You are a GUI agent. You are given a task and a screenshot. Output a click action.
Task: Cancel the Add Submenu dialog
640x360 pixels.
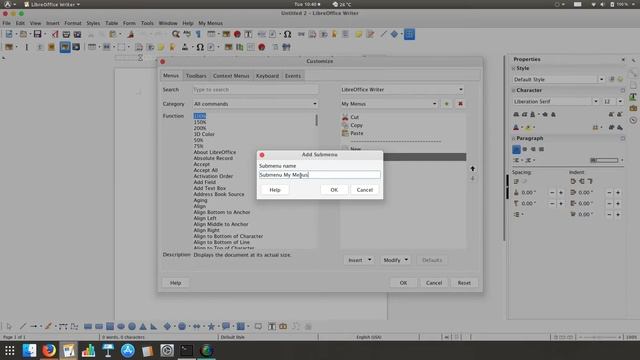coord(364,190)
